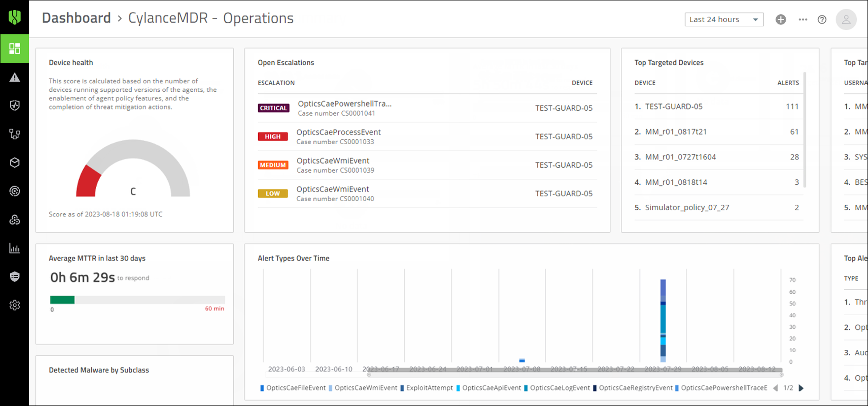The height and width of the screenshot is (406, 868).
Task: Toggle OpticsCaeApiEvent legend item
Action: point(489,388)
